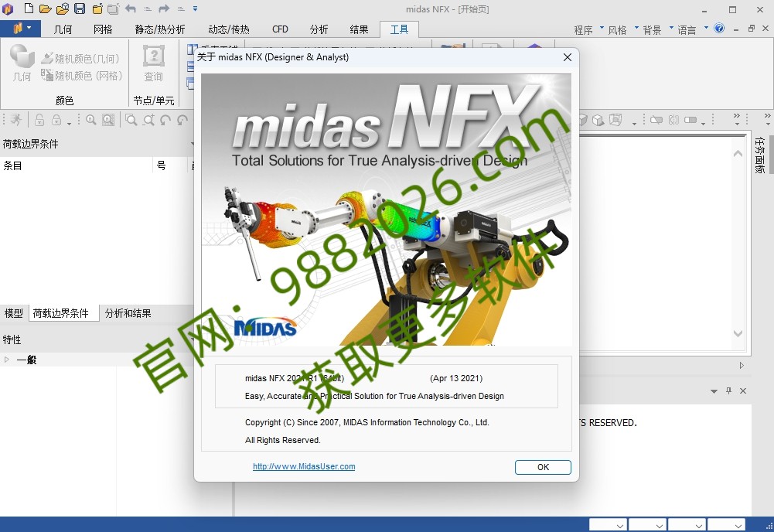This screenshot has height=532, width=774.
Task: Open the blue N application menu
Action: 21,29
